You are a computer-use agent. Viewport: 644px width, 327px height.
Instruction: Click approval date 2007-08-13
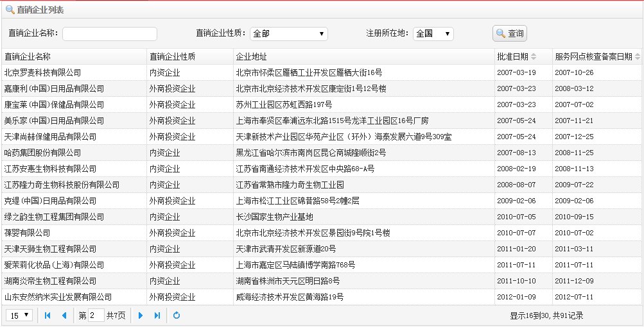point(516,153)
